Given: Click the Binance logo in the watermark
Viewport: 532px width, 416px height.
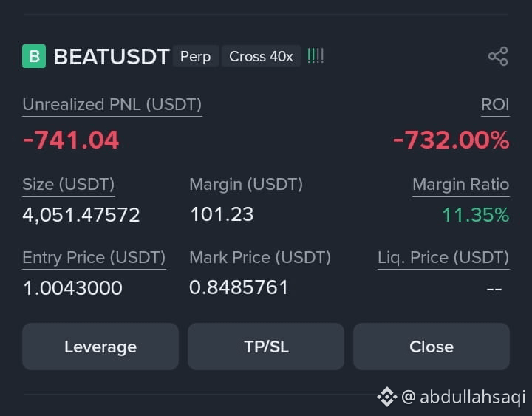Looking at the screenshot, I should [386, 396].
